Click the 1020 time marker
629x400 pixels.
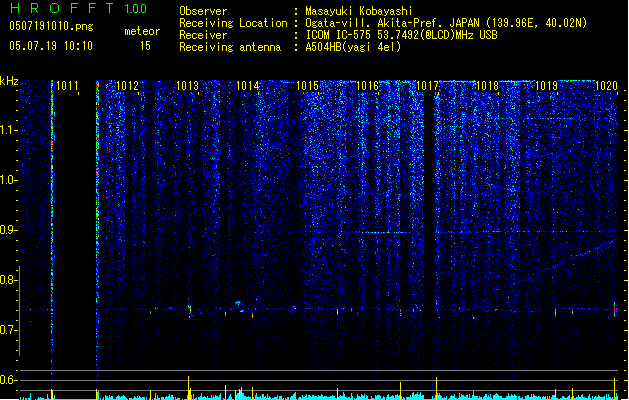(x=606, y=86)
